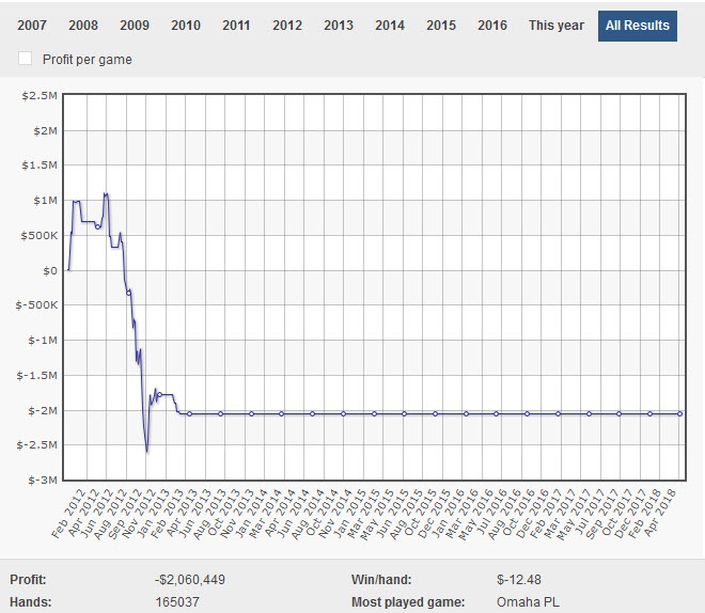The height and width of the screenshot is (613, 705).
Task: Click the All Results button
Action: pos(637,25)
